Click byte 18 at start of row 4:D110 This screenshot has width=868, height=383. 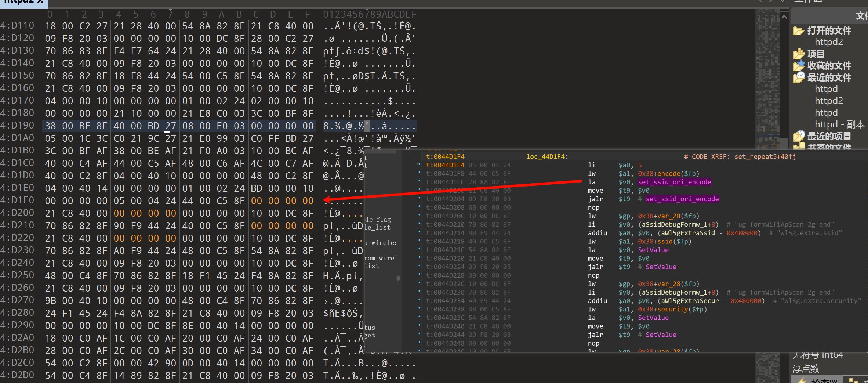pos(50,26)
